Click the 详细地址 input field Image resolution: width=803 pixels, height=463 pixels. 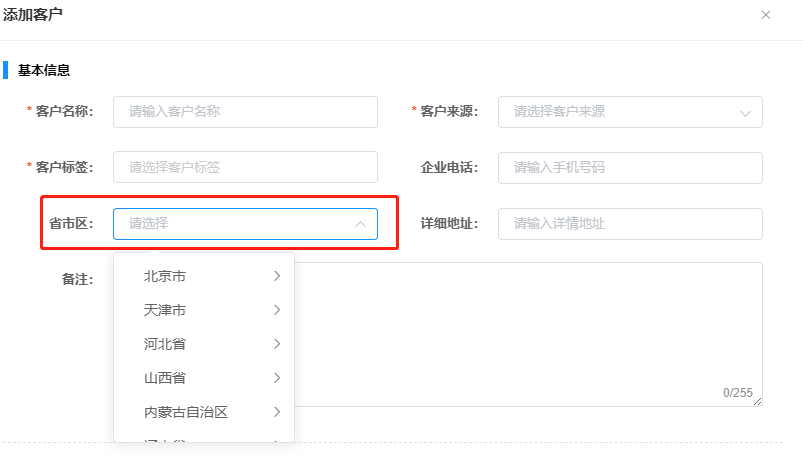coord(630,224)
